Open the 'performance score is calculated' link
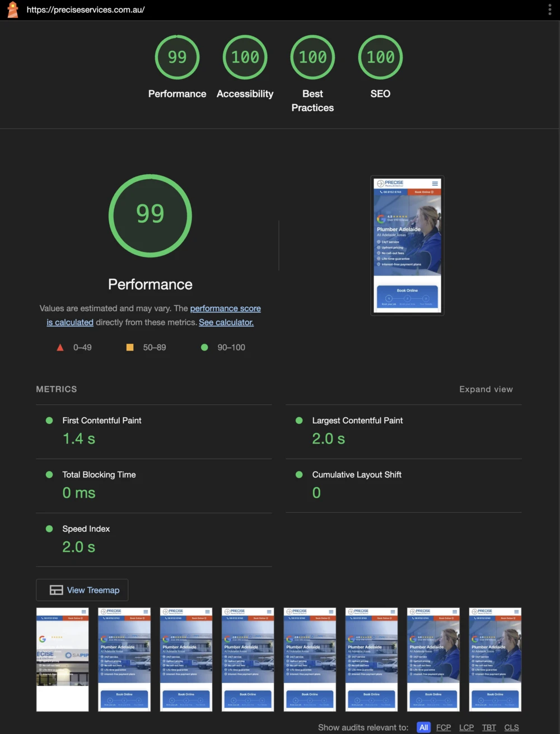 225,308
